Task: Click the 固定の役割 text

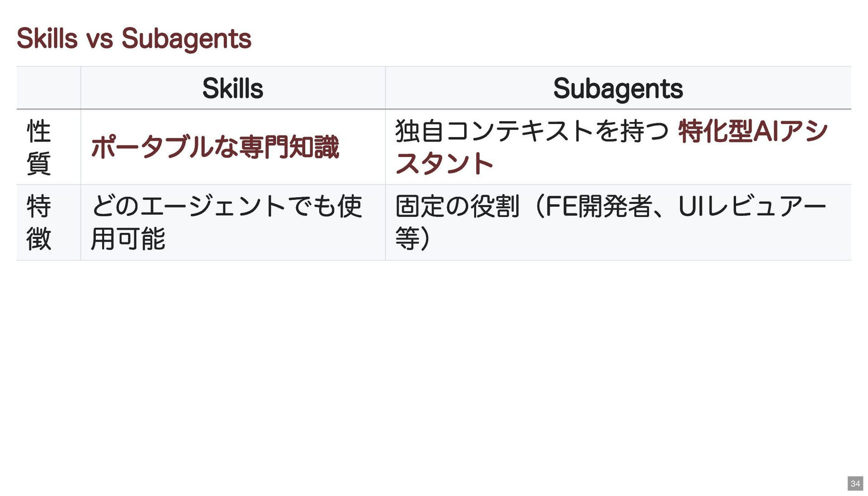Action: point(457,206)
